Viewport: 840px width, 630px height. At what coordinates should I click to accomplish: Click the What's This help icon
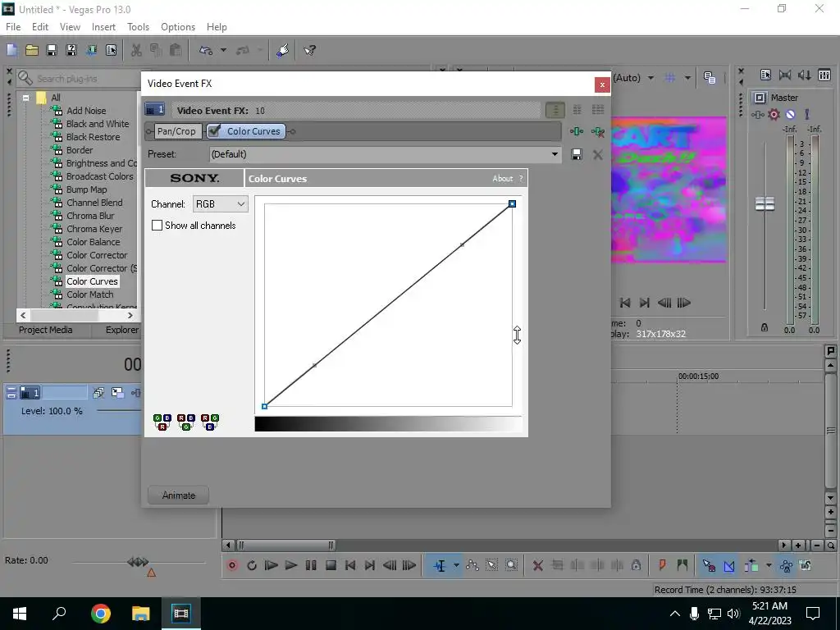(309, 50)
